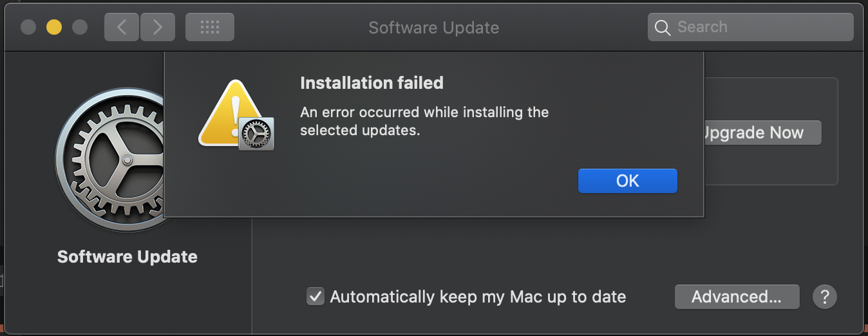
Task: Click the error occurred message text
Action: pos(424,121)
